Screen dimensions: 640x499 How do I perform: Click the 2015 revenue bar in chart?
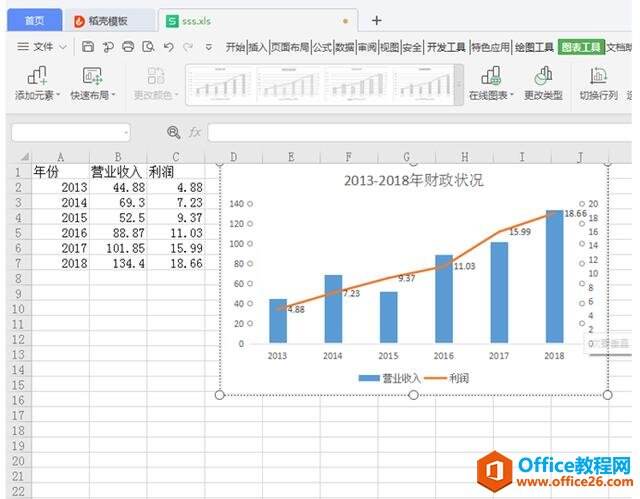pyautogui.click(x=388, y=317)
